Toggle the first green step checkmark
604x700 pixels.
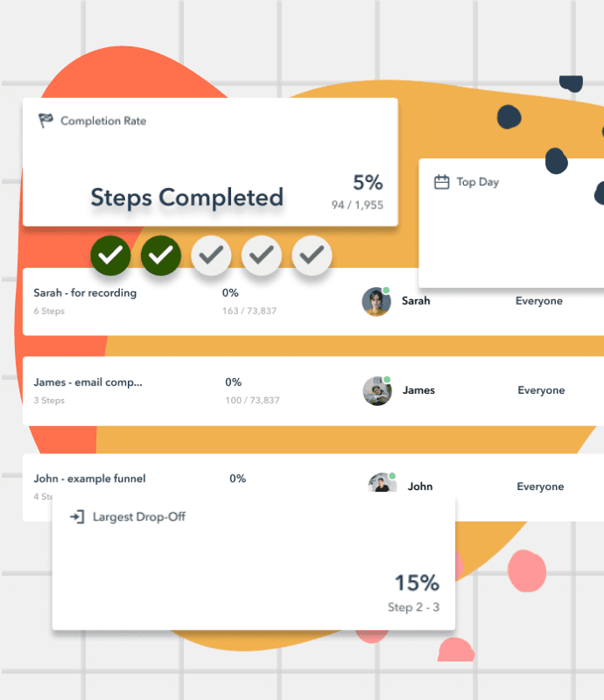click(x=110, y=255)
